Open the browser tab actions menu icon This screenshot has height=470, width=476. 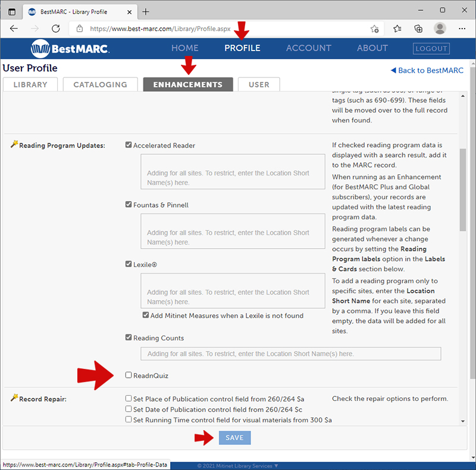tap(12, 12)
